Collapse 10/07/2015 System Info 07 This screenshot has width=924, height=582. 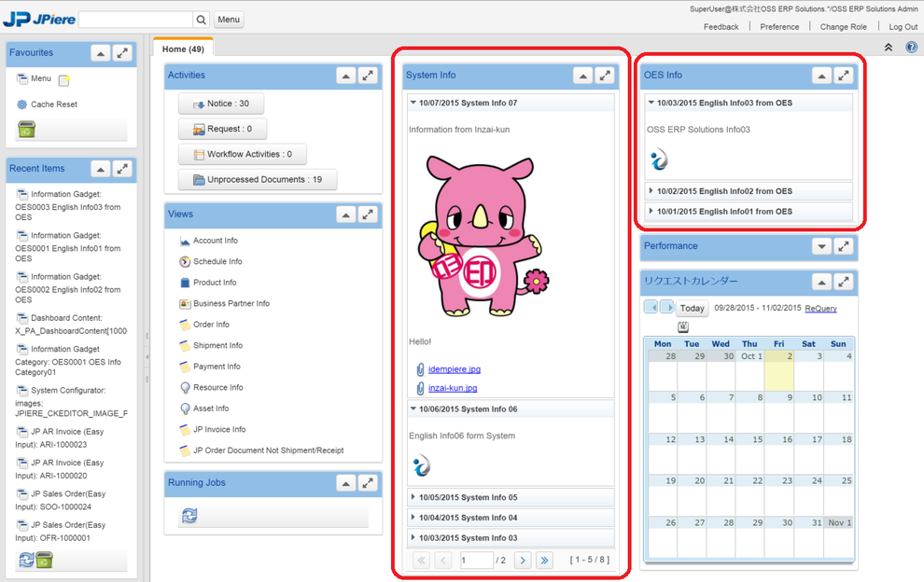[x=468, y=103]
